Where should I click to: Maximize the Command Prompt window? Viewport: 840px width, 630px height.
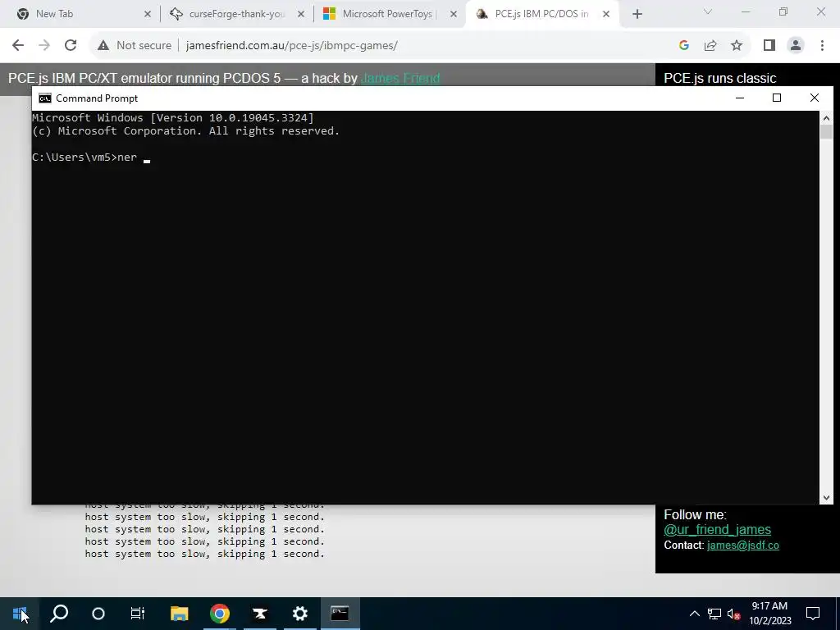(777, 98)
